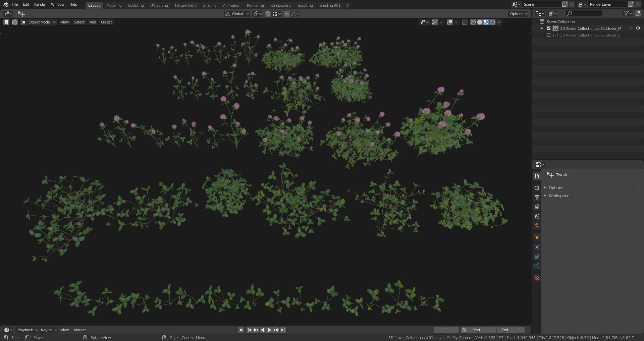Open the viewport Add menu

click(93, 22)
